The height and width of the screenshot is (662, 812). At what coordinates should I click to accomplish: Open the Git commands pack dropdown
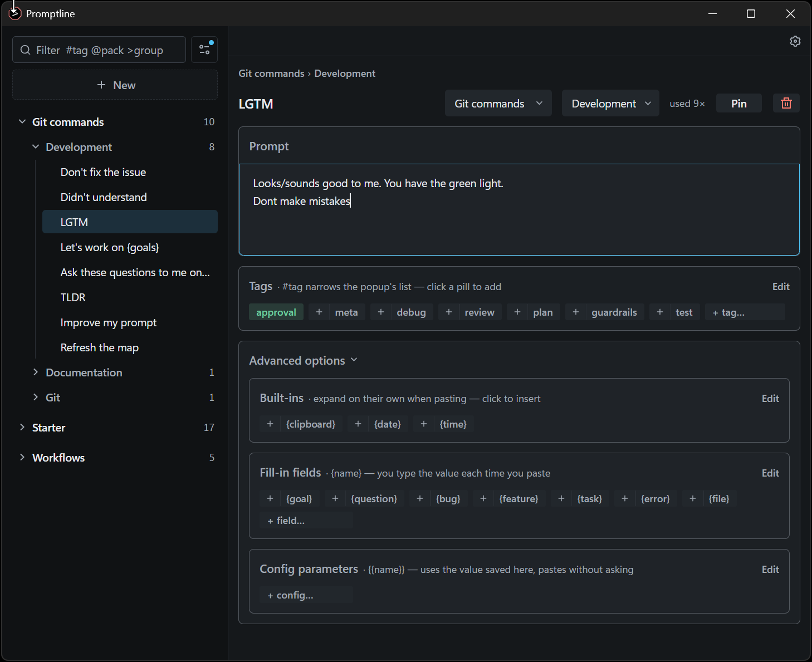(498, 103)
